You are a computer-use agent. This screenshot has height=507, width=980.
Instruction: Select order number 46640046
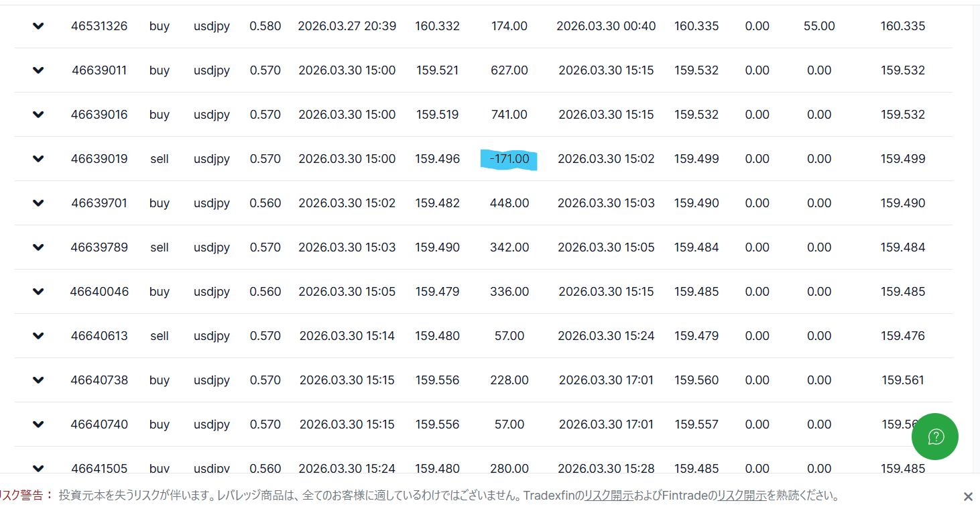(99, 292)
